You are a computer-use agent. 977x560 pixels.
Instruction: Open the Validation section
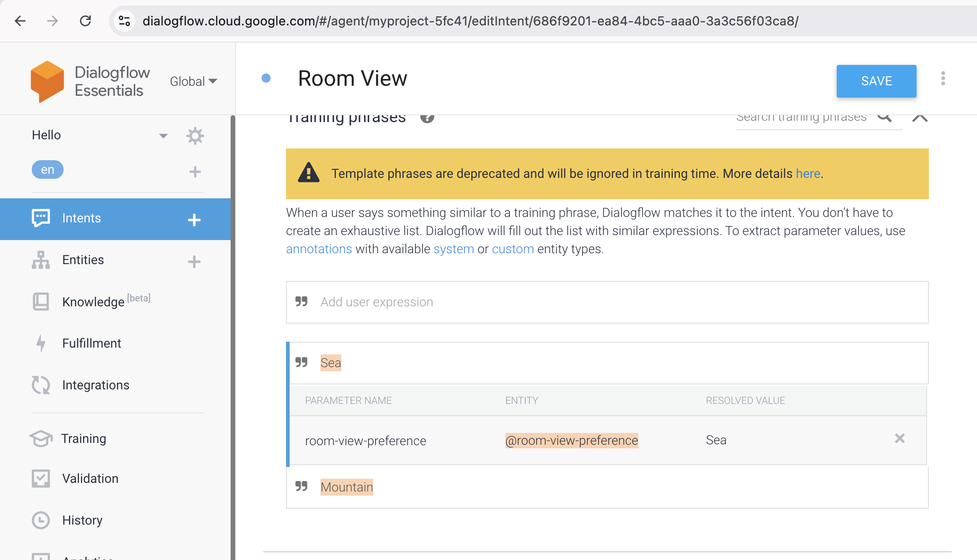coord(90,478)
